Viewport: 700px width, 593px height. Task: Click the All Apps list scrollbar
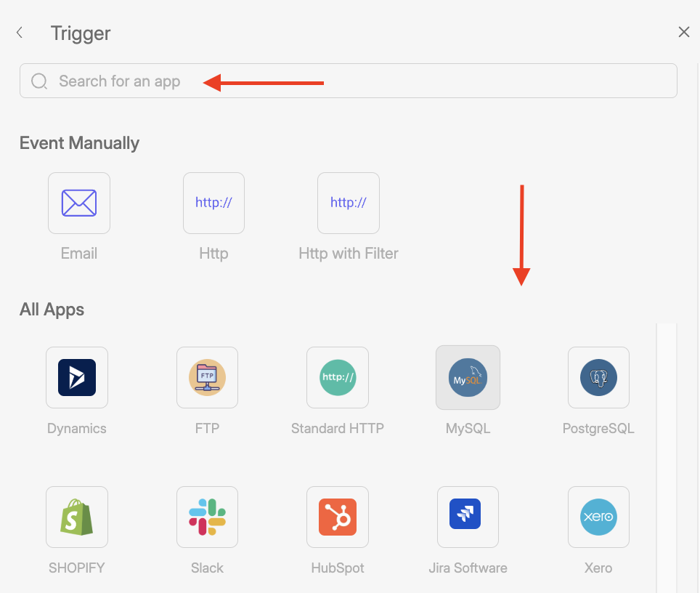pyautogui.click(x=667, y=458)
